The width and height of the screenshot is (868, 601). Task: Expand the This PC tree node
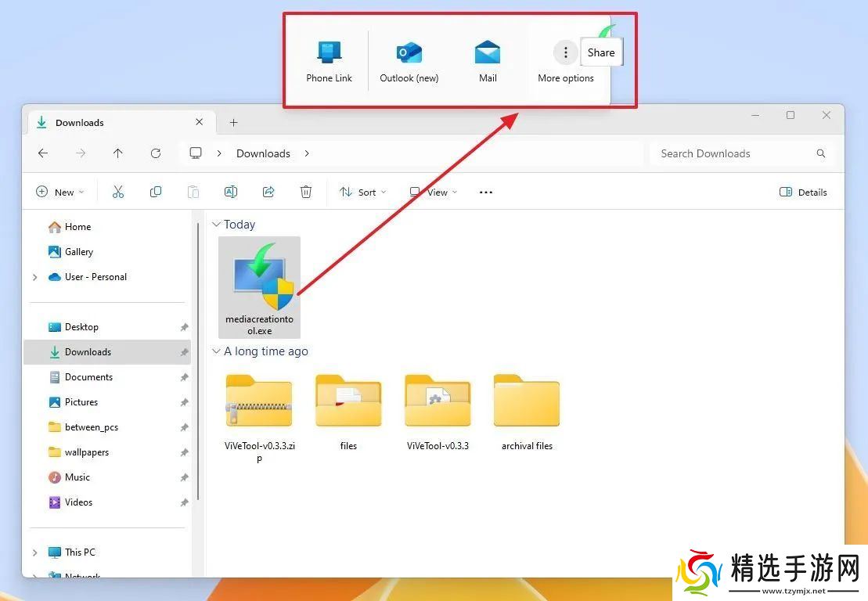(x=34, y=552)
